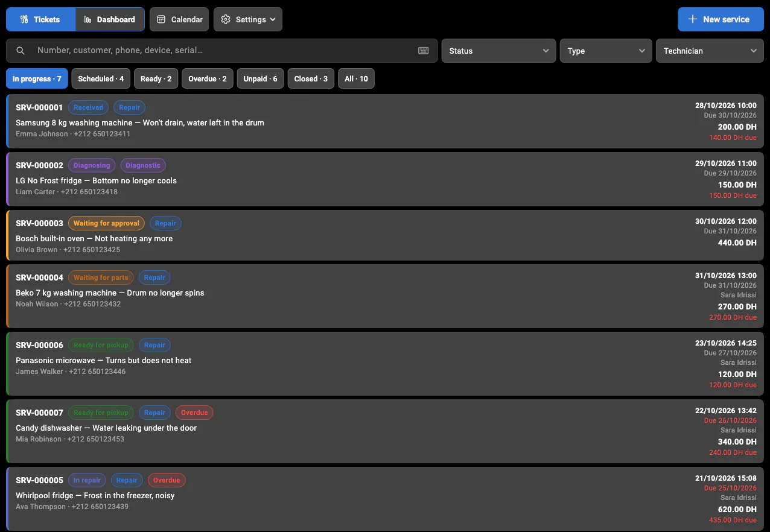This screenshot has height=532, width=770.
Task: Click the Waiting for parts badge
Action: (x=101, y=277)
